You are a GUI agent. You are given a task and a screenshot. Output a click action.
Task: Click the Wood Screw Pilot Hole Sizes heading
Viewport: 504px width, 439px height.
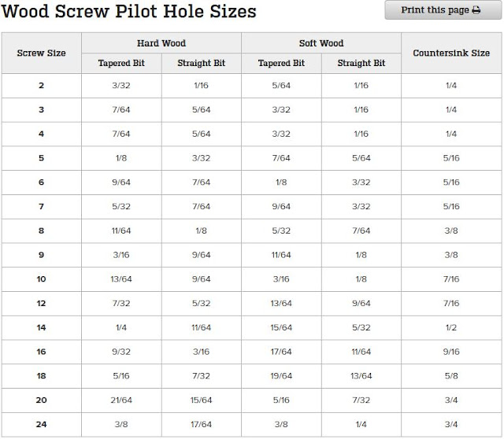tap(129, 11)
